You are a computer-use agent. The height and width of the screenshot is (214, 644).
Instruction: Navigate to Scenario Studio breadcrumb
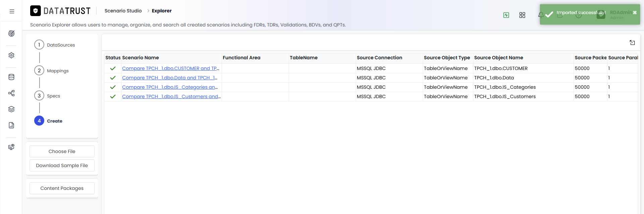tap(123, 11)
